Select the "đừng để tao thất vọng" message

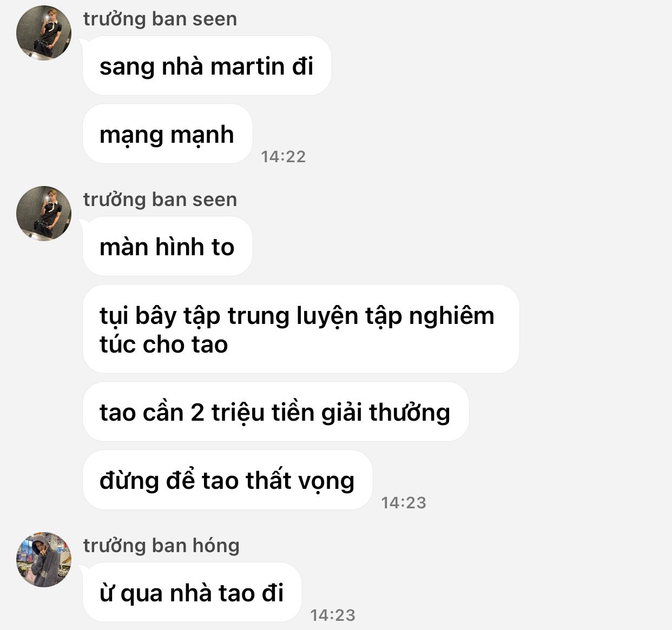click(227, 480)
